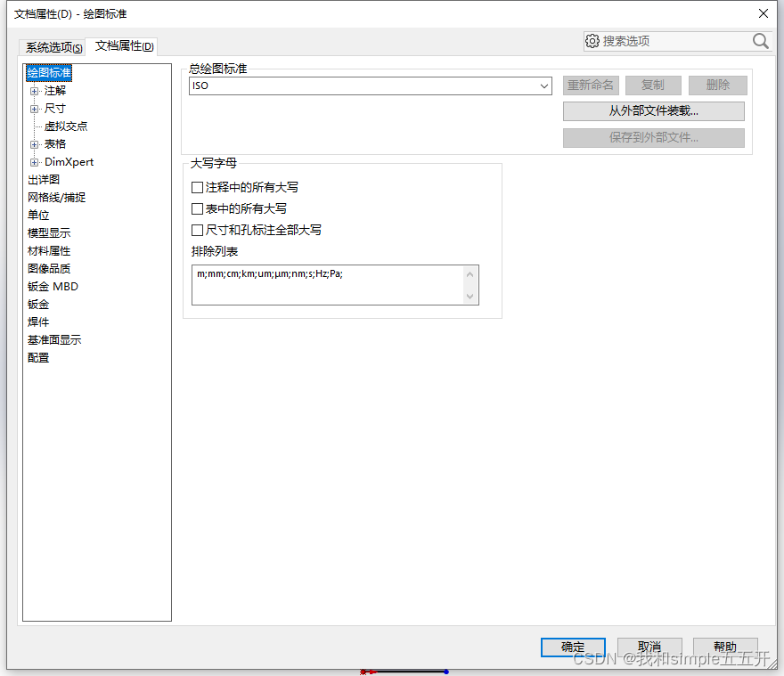Check 尺寸和孔标注全部大写 option
This screenshot has height=676, width=784.
pyautogui.click(x=197, y=230)
